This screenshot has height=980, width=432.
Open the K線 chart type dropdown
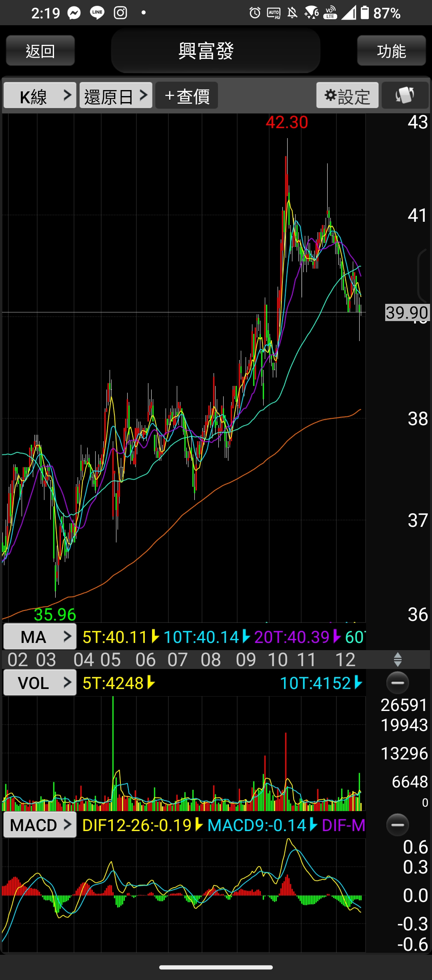tap(40, 96)
